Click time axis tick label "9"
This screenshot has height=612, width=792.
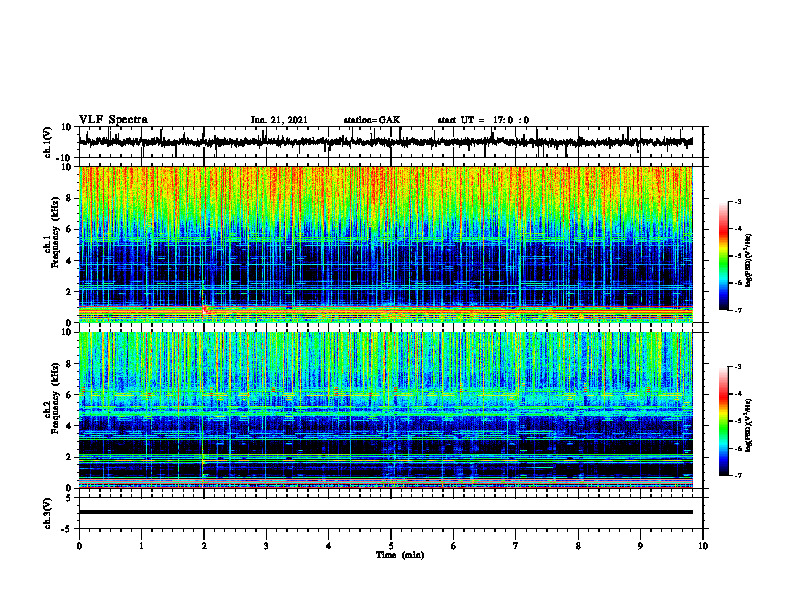point(640,546)
